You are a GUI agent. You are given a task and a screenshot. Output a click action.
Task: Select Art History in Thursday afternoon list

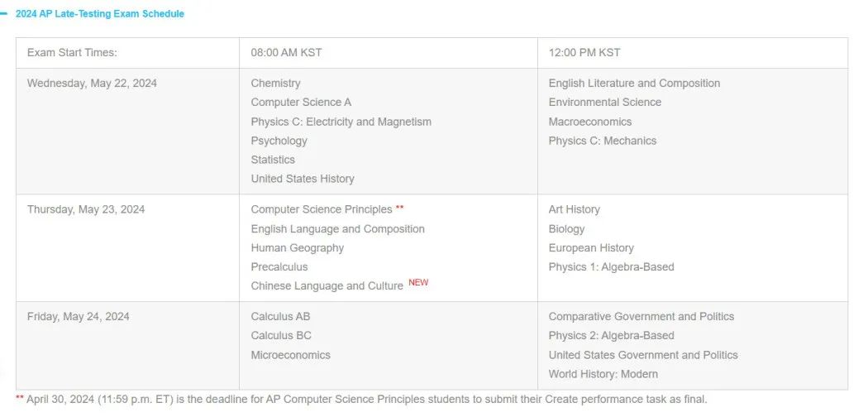coord(574,209)
